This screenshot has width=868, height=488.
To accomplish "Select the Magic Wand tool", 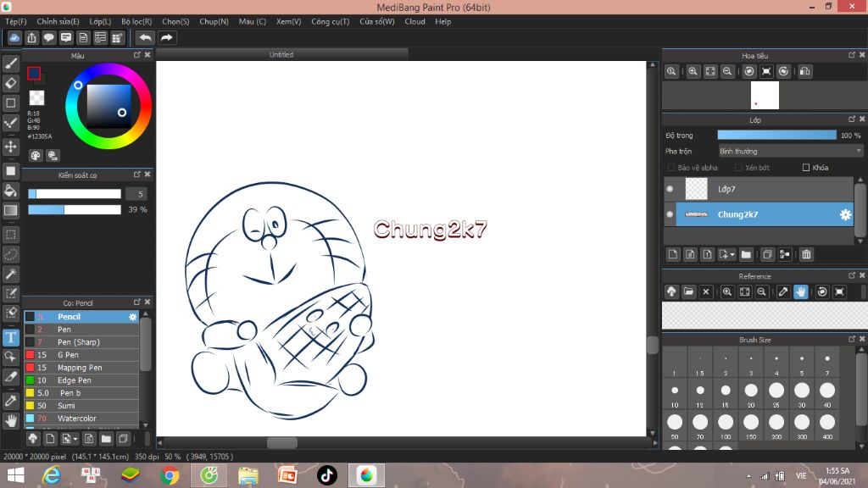I will (10, 274).
